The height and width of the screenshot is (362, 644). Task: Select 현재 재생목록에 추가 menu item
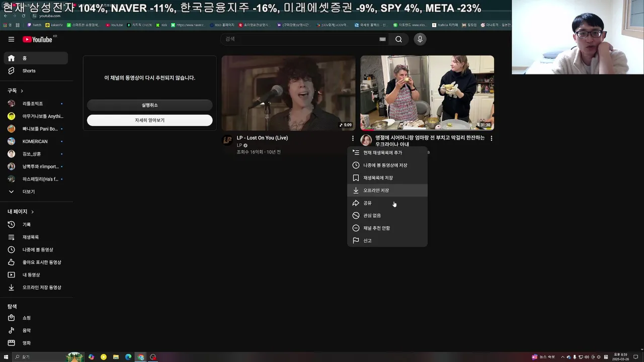tap(387, 153)
